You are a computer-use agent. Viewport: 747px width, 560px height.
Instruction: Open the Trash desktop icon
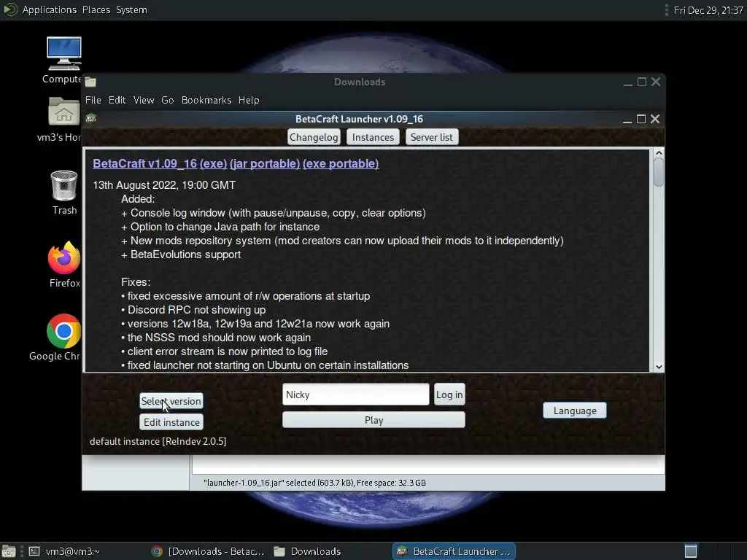coord(64,186)
